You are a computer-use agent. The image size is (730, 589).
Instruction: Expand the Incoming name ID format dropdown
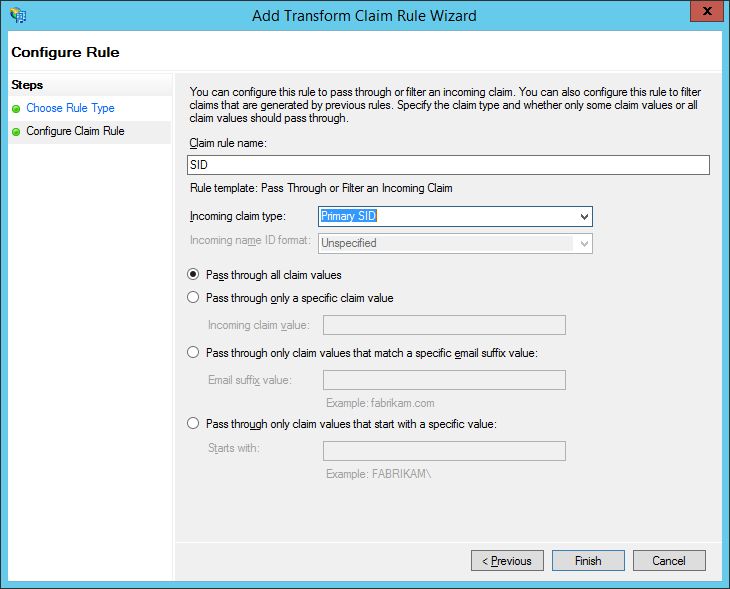(584, 243)
